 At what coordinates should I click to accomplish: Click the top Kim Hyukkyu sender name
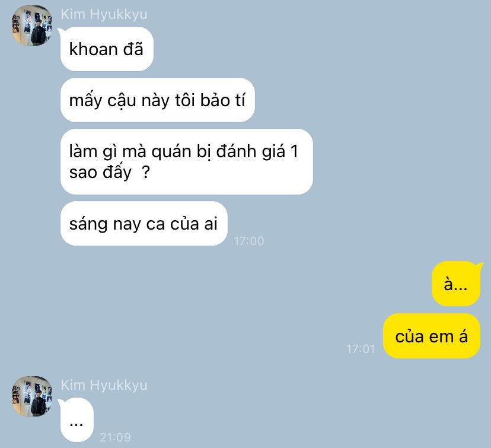tap(104, 14)
